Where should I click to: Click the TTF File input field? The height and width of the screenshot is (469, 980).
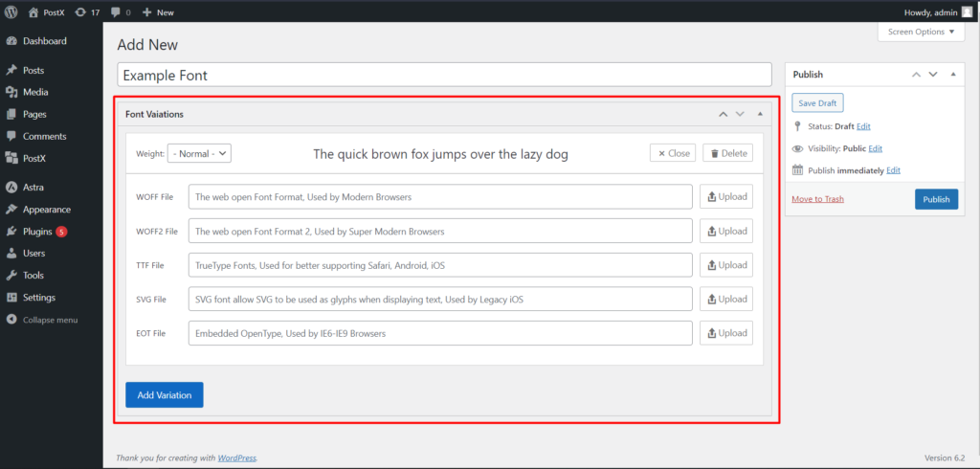440,265
